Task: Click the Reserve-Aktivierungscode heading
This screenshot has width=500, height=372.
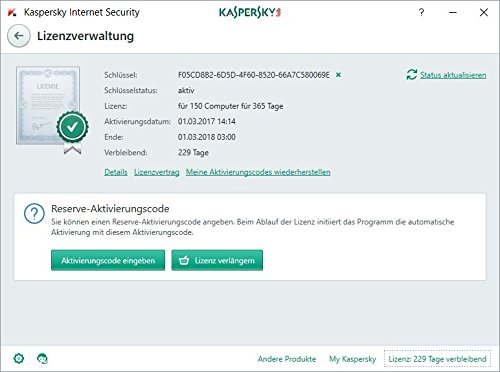Action: (110, 209)
